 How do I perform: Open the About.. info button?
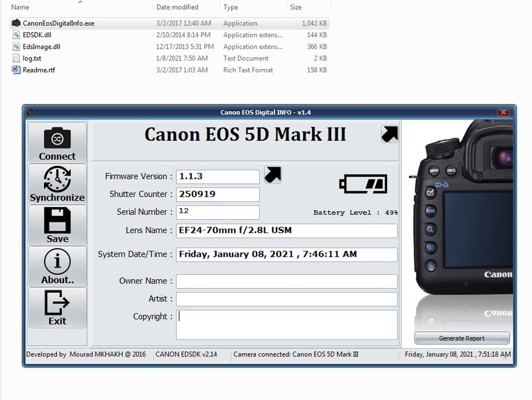(x=58, y=266)
